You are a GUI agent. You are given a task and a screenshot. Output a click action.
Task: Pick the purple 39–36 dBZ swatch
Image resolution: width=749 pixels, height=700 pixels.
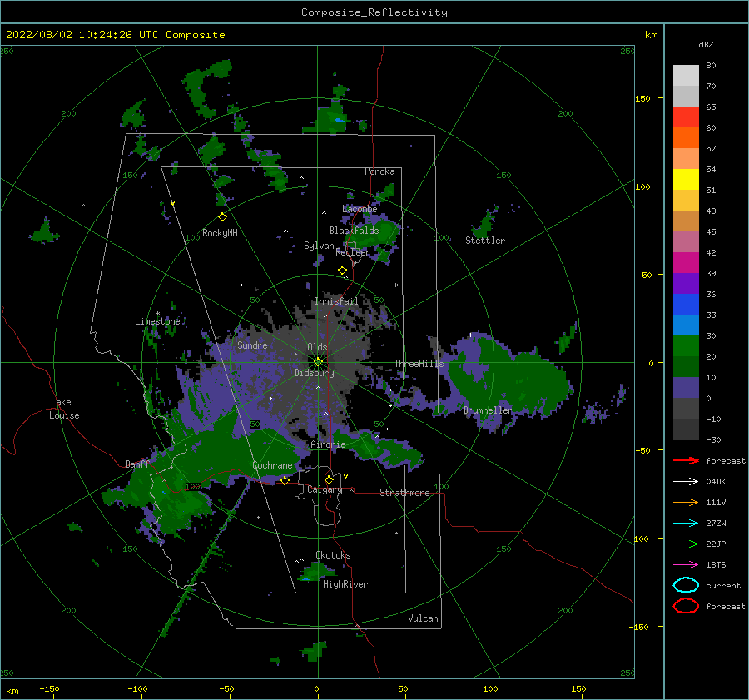[x=686, y=283]
